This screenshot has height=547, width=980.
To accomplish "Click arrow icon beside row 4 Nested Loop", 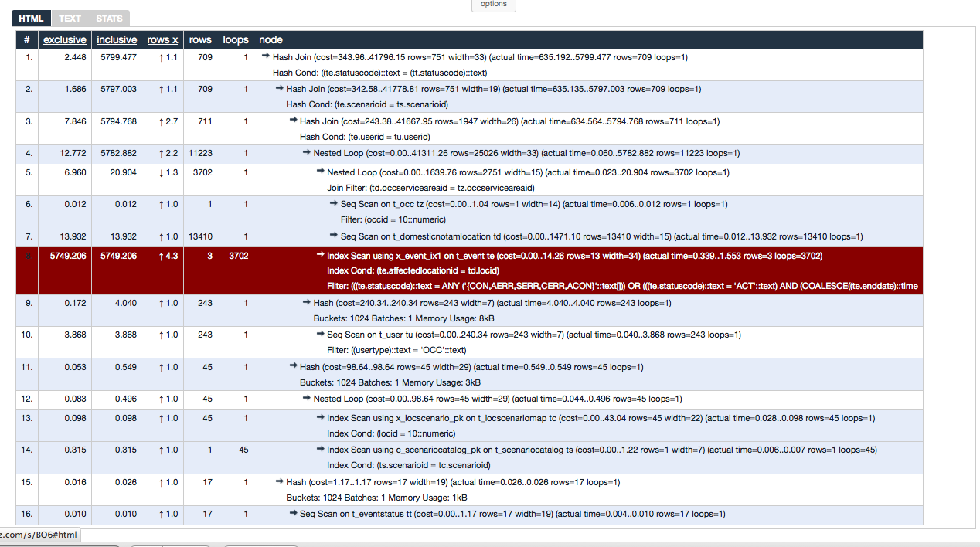I will coord(307,153).
